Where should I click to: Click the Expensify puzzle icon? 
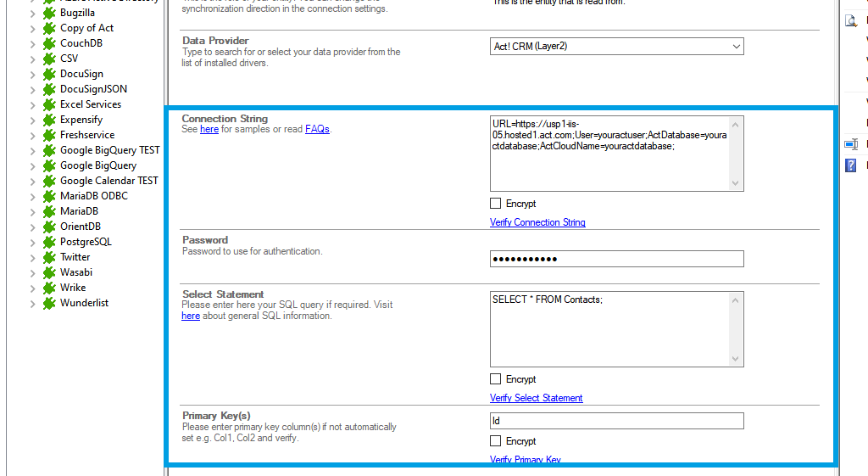click(x=49, y=120)
